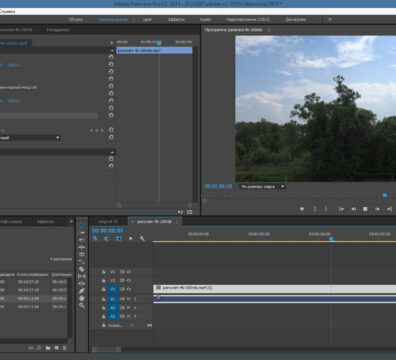This screenshot has height=360, width=396.
Task: Click the Mark Out bracket in the Program monitor
Action: pos(326,209)
